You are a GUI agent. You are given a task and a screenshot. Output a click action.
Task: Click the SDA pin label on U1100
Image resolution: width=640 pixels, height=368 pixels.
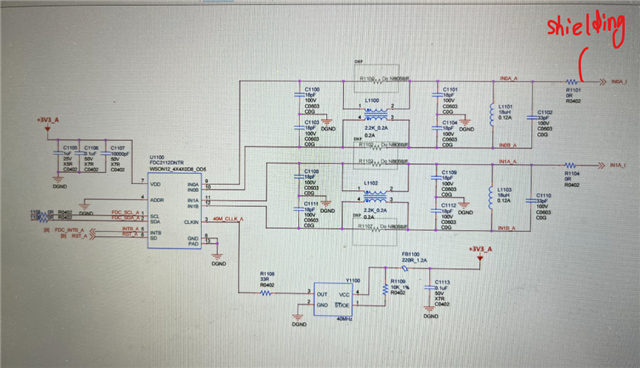point(155,222)
